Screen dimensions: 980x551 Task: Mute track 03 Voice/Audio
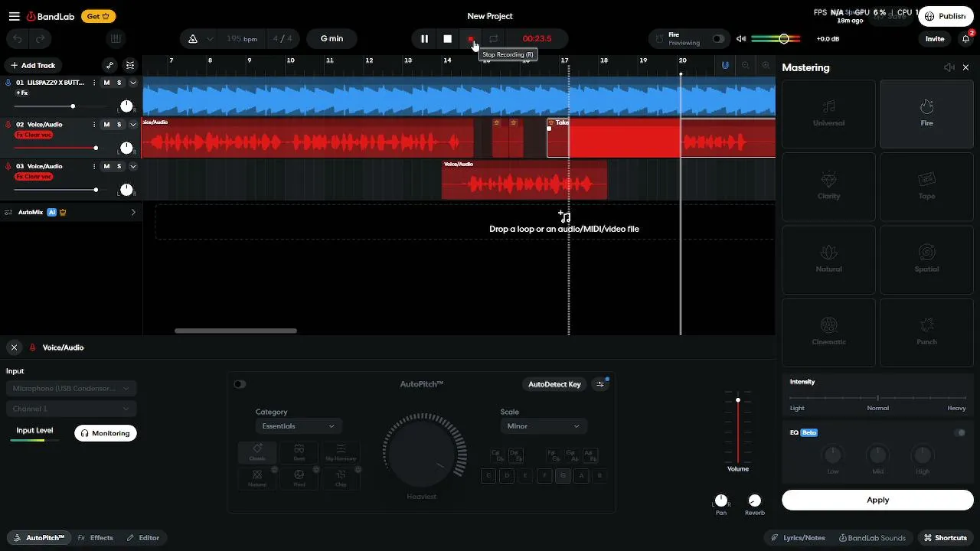click(106, 166)
